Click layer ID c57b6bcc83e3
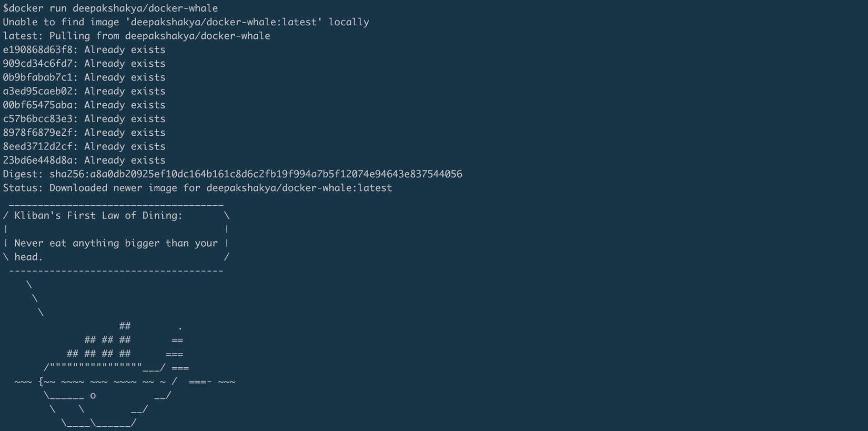This screenshot has height=431, width=868. [39, 118]
